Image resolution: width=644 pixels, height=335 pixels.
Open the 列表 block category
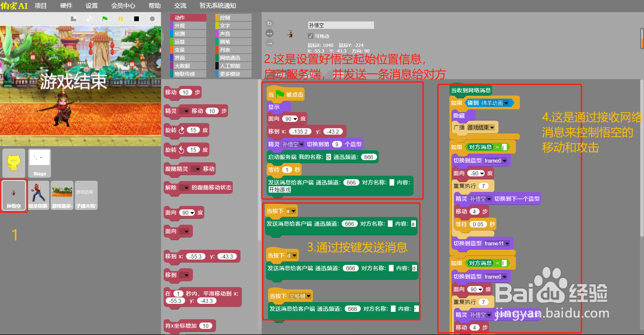[233, 50]
